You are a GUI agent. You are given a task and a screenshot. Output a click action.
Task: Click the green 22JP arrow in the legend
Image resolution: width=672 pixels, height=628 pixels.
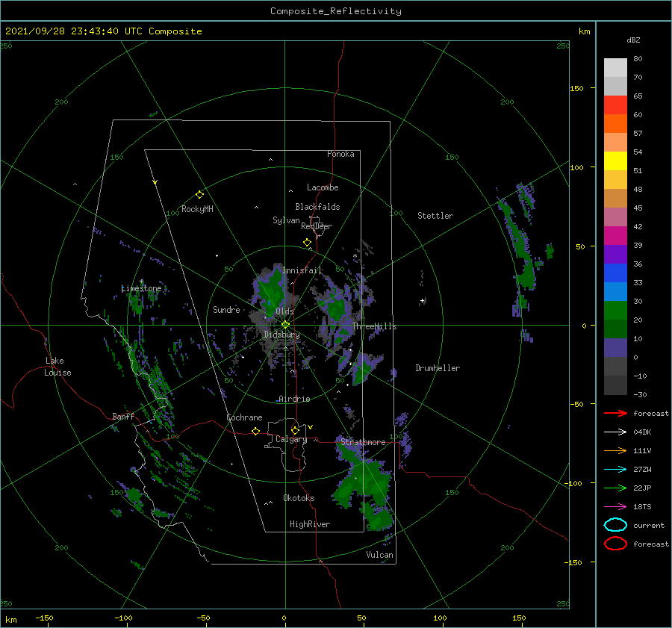coord(615,488)
